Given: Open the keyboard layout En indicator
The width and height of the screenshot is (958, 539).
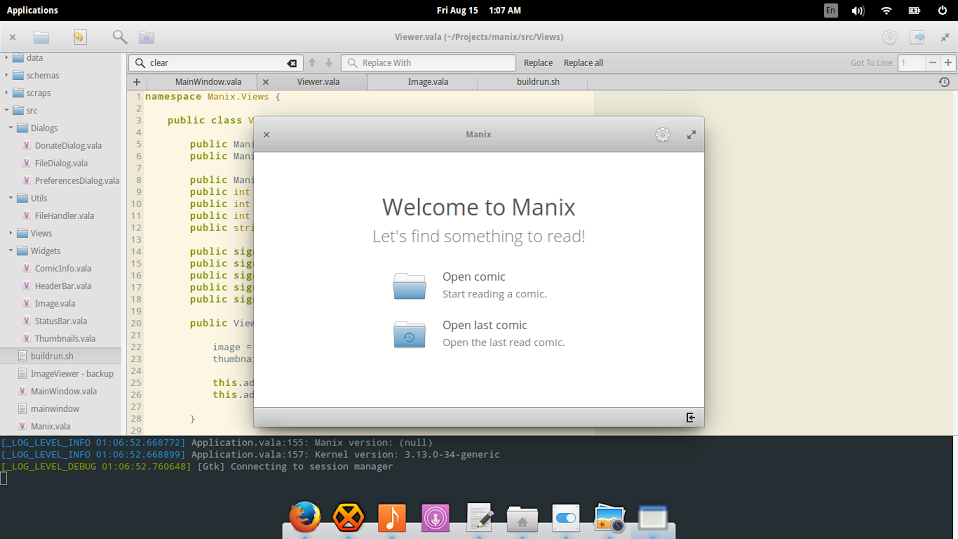Looking at the screenshot, I should (x=831, y=10).
